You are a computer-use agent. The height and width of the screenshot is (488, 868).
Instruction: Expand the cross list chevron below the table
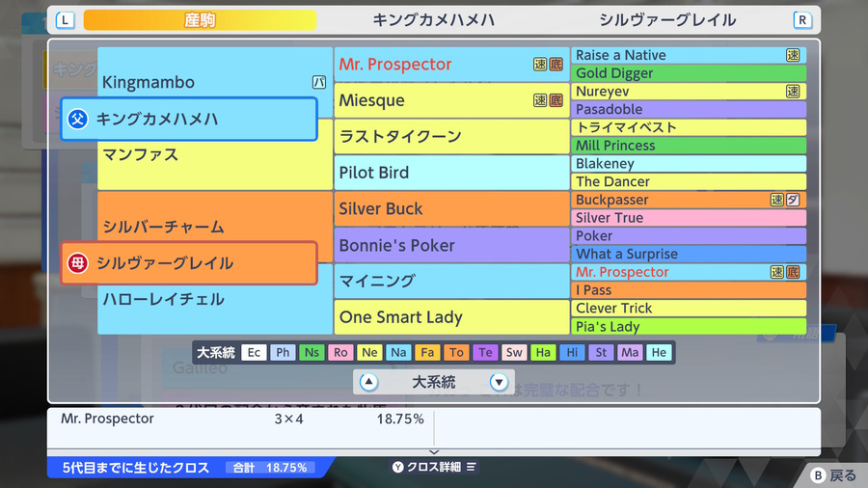tap(434, 452)
